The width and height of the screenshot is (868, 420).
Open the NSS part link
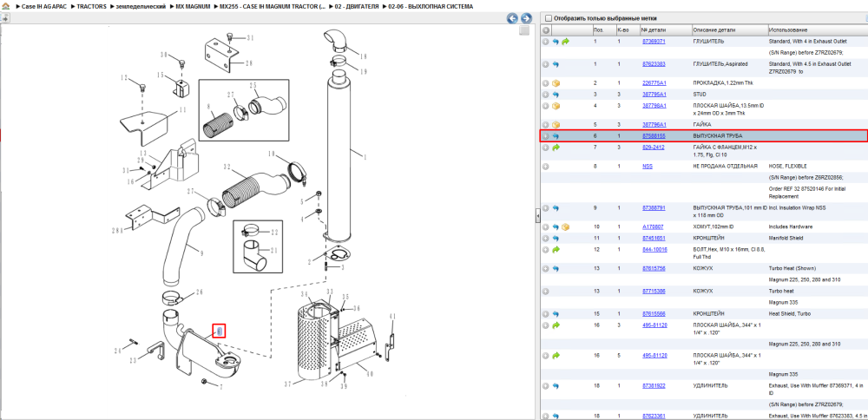(648, 166)
